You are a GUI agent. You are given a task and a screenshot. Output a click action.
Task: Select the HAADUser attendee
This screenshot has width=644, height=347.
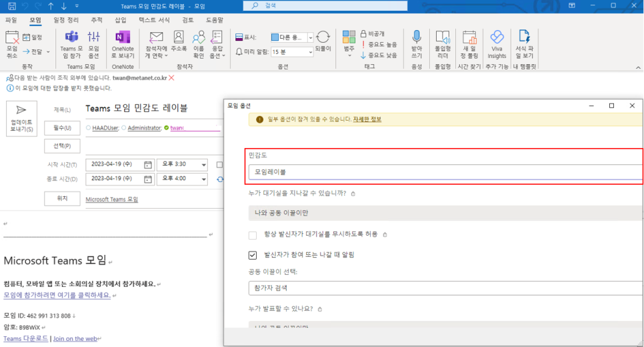click(105, 128)
